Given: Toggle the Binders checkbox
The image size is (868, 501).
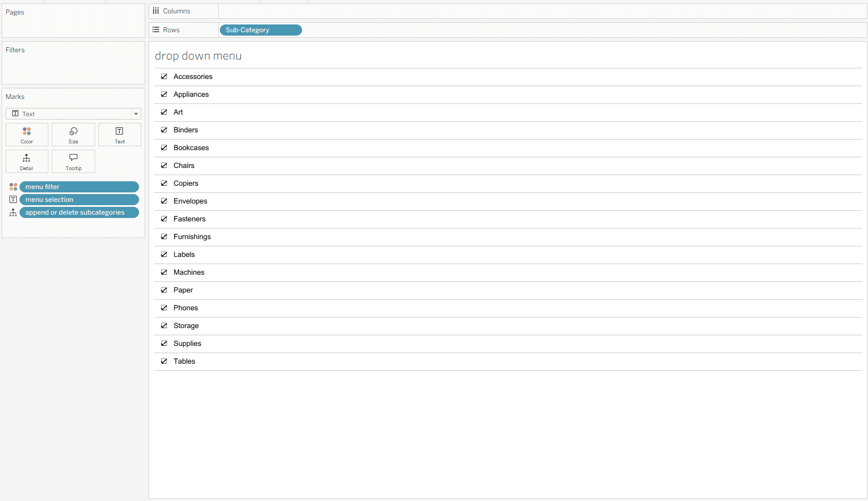Looking at the screenshot, I should click(164, 130).
